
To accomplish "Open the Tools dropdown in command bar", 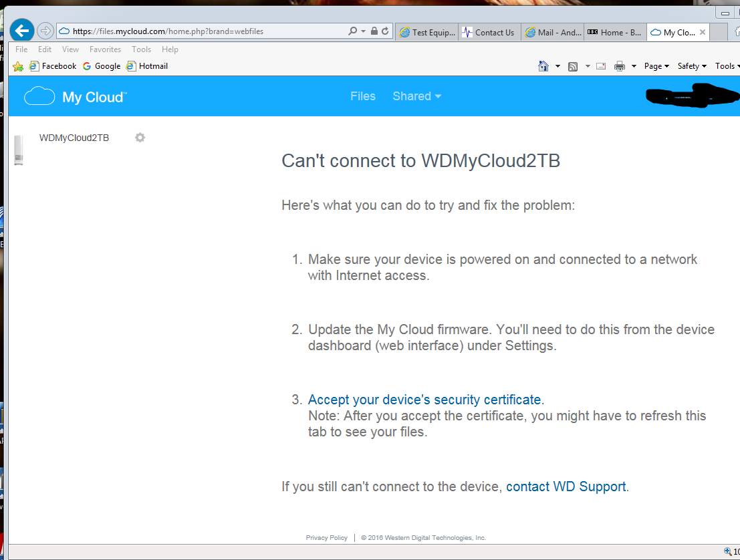I will click(727, 66).
